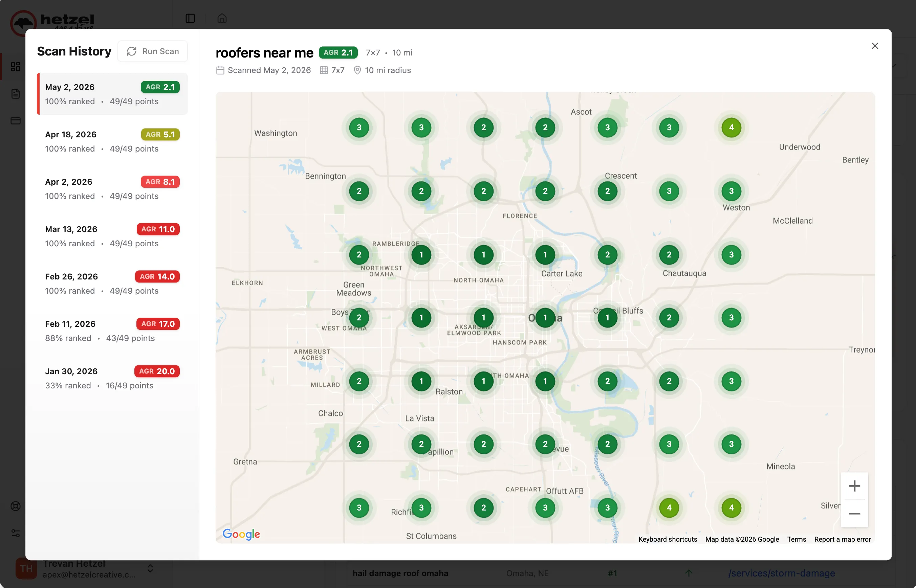This screenshot has height=588, width=916.
Task: Open the Feb 11, 2026 scan entry
Action: (112, 331)
